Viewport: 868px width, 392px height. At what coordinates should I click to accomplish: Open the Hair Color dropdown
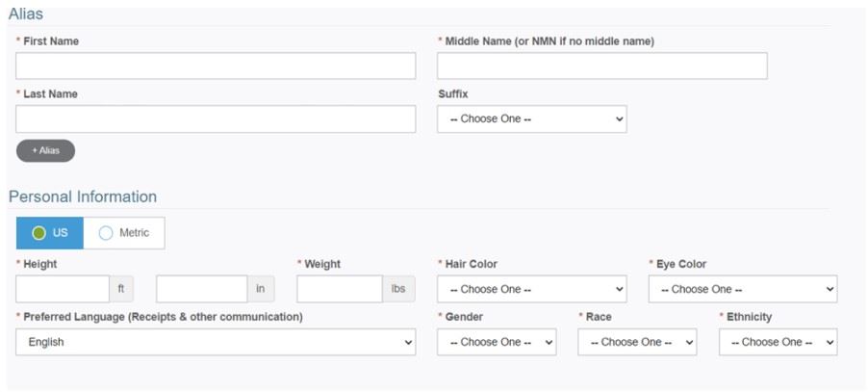point(531,289)
